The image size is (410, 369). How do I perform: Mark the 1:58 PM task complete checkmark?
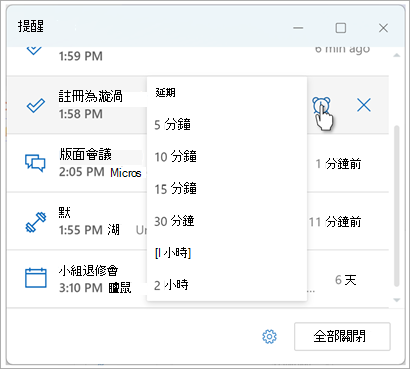pyautogui.click(x=36, y=106)
